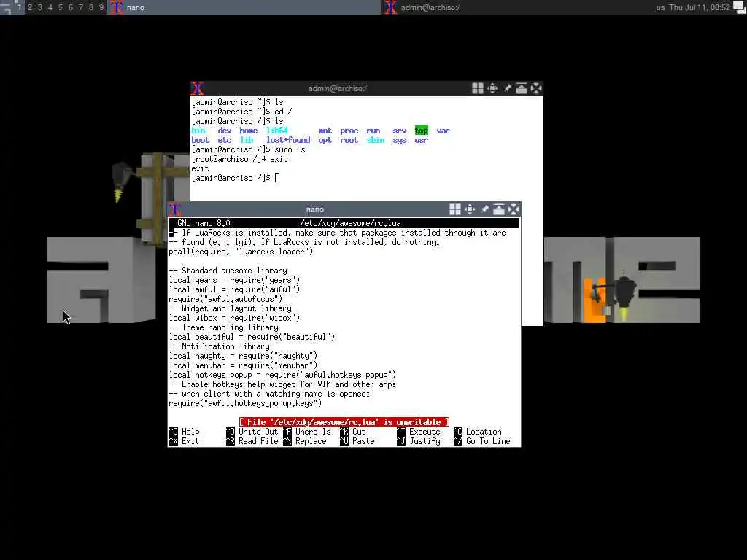Toggle floating on the nano window
The image size is (747, 560).
[455, 209]
